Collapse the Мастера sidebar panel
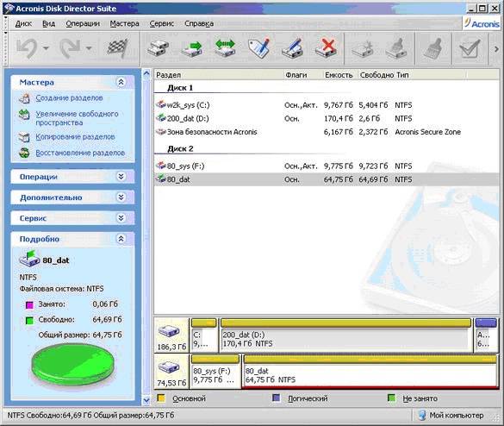504x426 pixels. click(x=121, y=83)
